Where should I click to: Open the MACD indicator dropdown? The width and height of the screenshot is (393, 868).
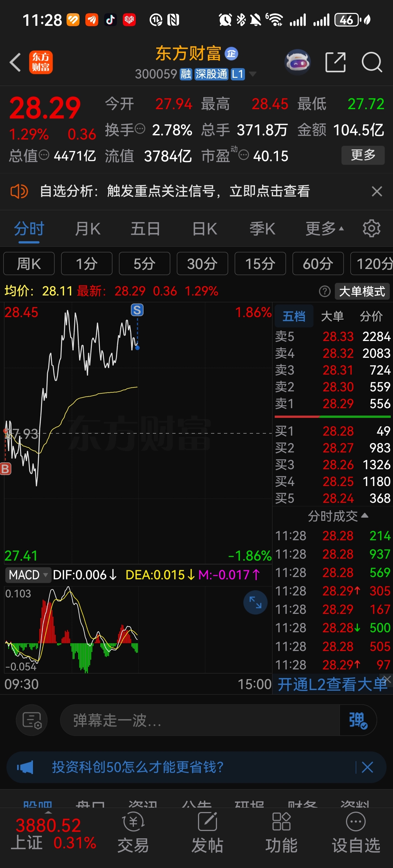coord(28,575)
